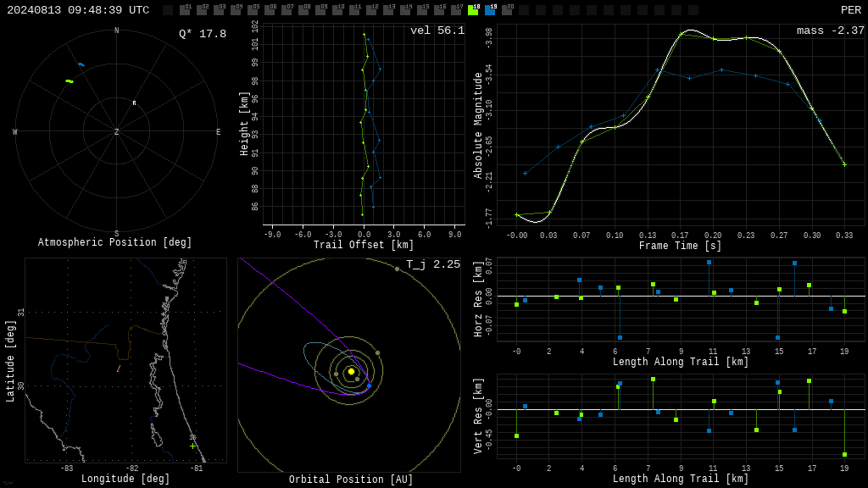Click the yellow Sun in orbital plot
868x488 pixels.
[x=351, y=371]
